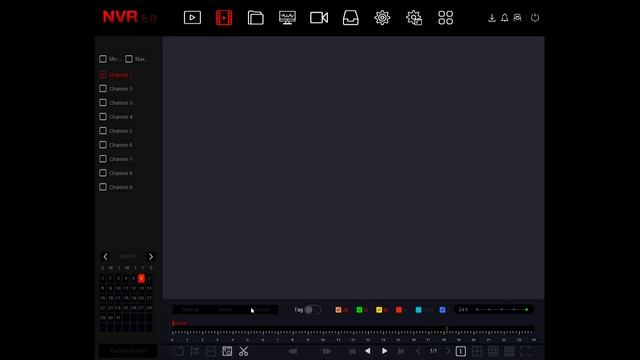The height and width of the screenshot is (360, 640).
Task: Select the Playback film-strip icon
Action: pyautogui.click(x=224, y=18)
